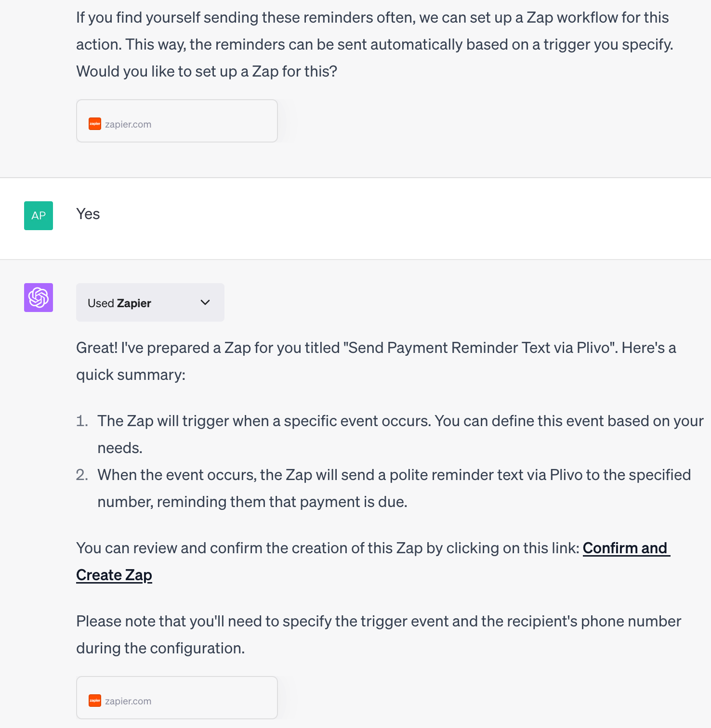
Task: Click the OpenAI flower logo on purple background
Action: pos(39,298)
